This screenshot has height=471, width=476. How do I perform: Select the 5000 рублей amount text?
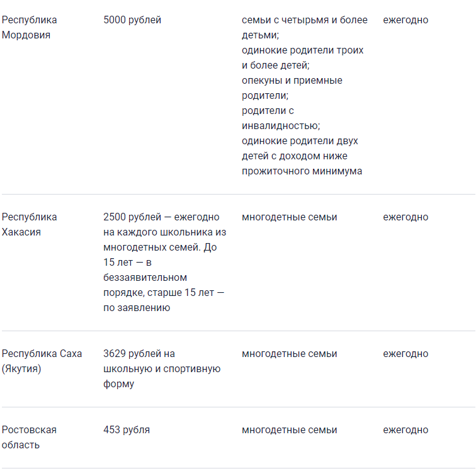pos(132,20)
